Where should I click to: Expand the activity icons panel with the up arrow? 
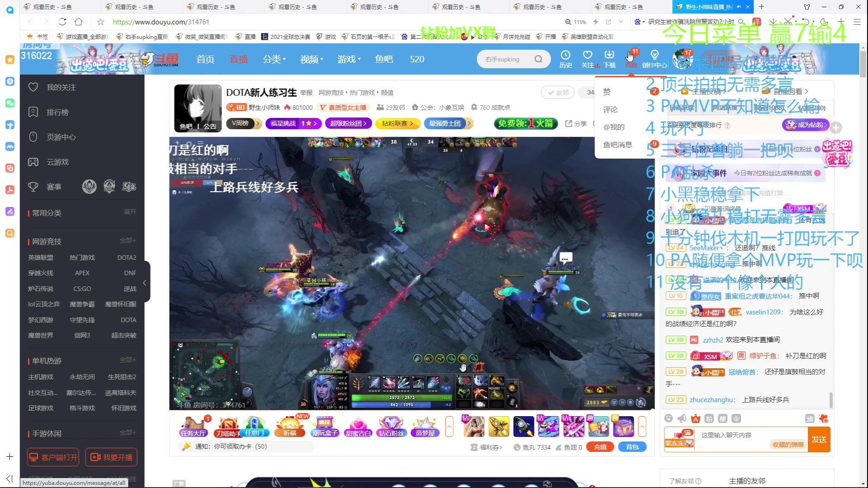(449, 427)
